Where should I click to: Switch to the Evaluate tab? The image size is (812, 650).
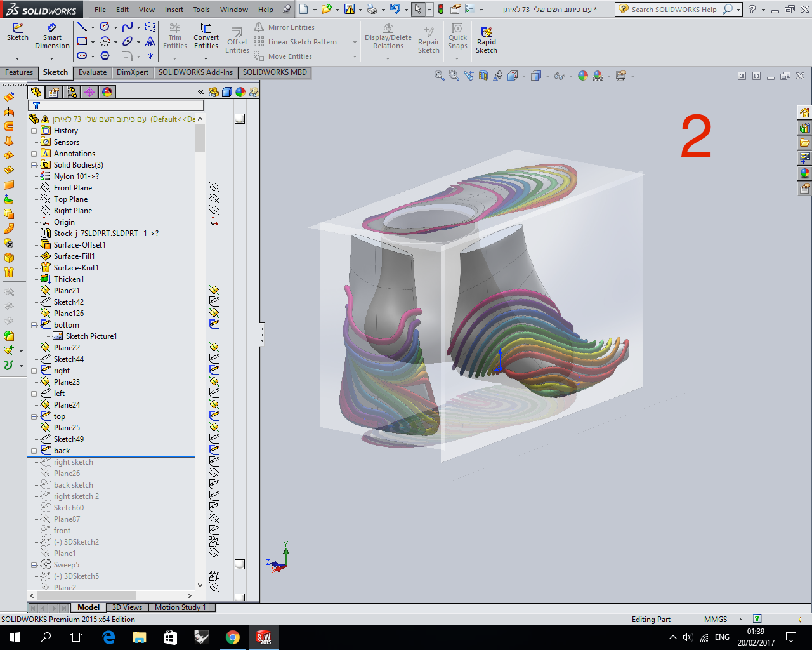[x=92, y=72]
